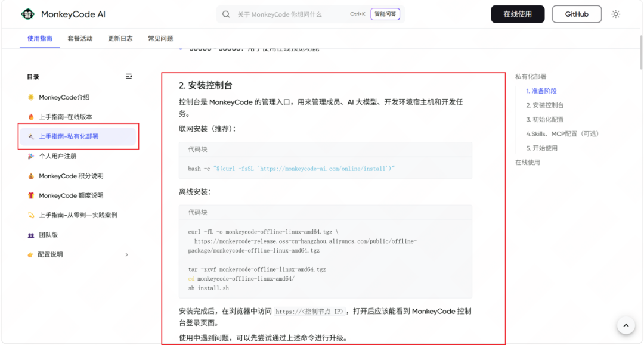Switch to the 更新日志 tab
Image resolution: width=644 pixels, height=345 pixels.
pyautogui.click(x=120, y=39)
